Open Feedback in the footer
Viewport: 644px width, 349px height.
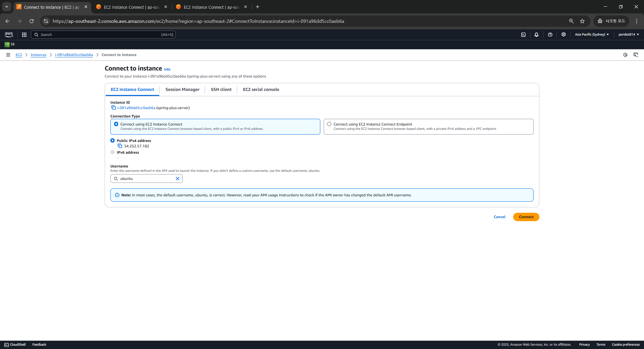pyautogui.click(x=39, y=345)
